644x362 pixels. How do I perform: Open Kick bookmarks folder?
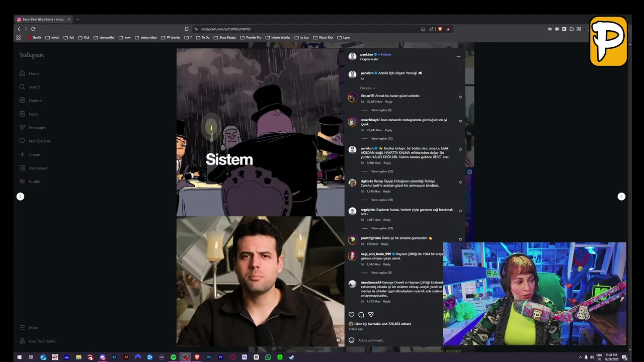84,38
